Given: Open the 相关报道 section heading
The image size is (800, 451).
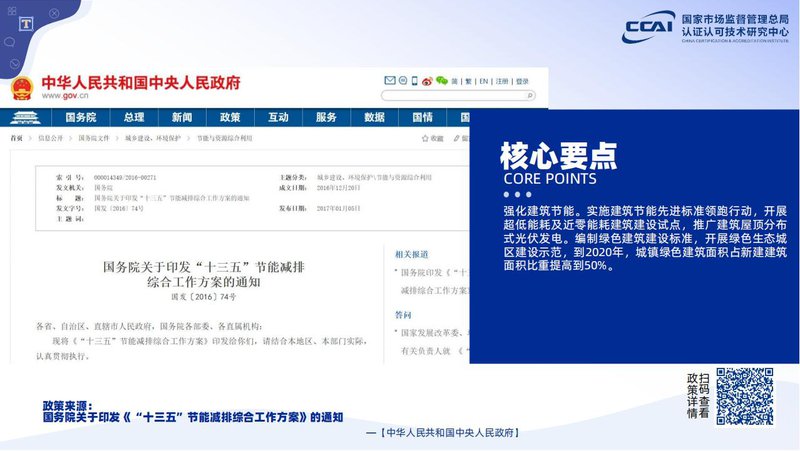Looking at the screenshot, I should (412, 254).
